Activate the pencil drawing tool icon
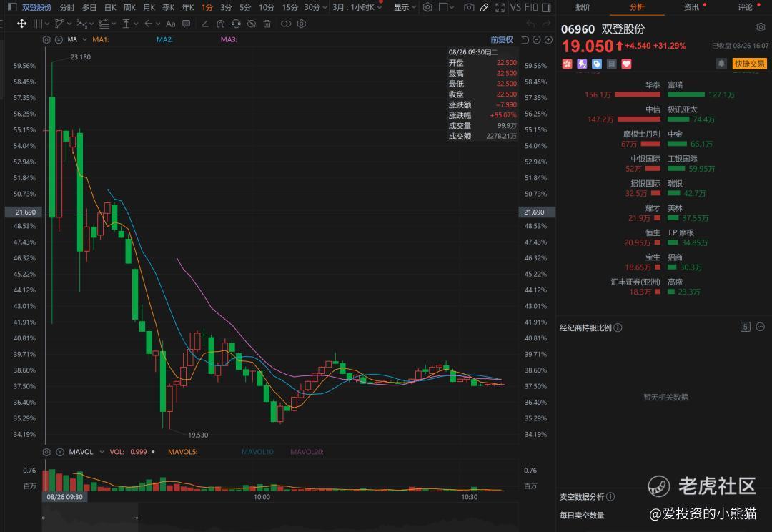The height and width of the screenshot is (532, 772). click(x=485, y=7)
